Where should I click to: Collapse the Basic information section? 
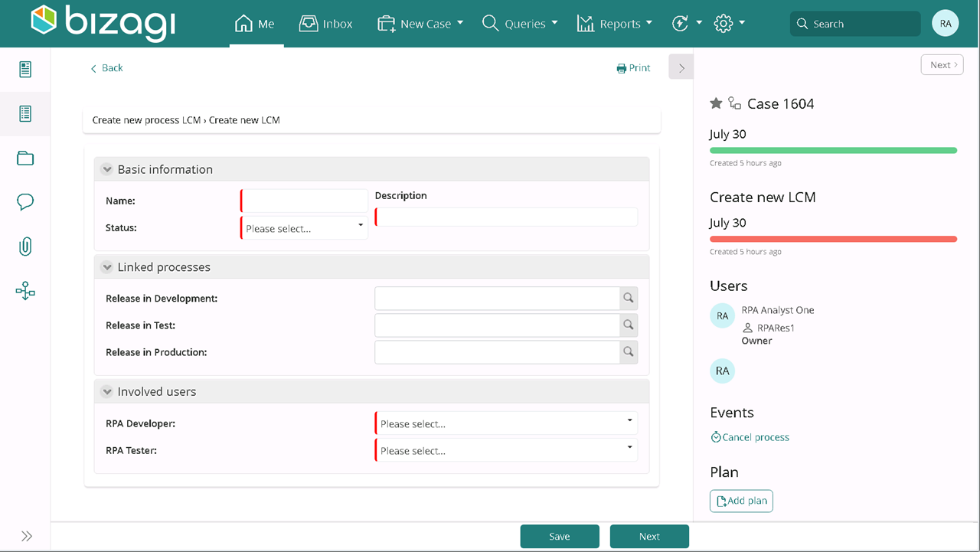point(106,169)
